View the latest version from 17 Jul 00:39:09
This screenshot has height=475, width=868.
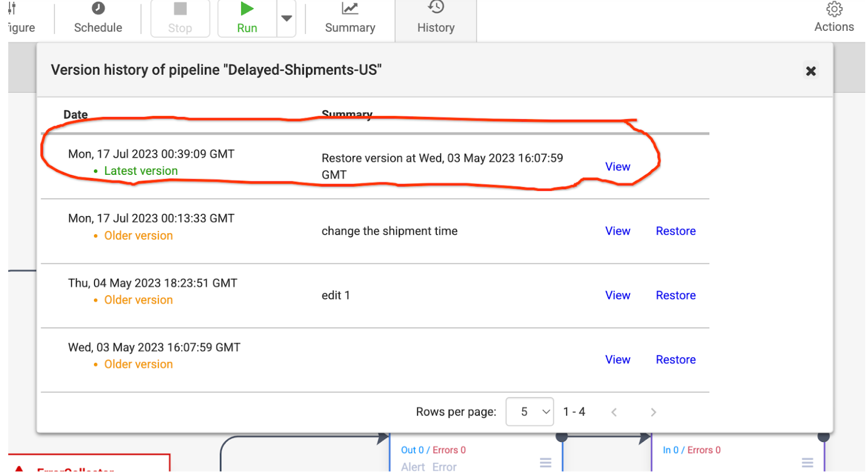pyautogui.click(x=617, y=167)
